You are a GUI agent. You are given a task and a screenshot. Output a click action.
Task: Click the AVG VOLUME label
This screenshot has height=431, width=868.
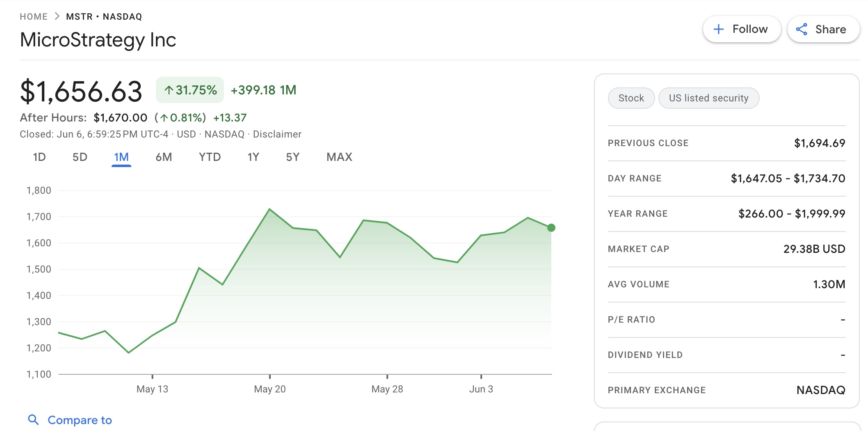[x=639, y=284]
